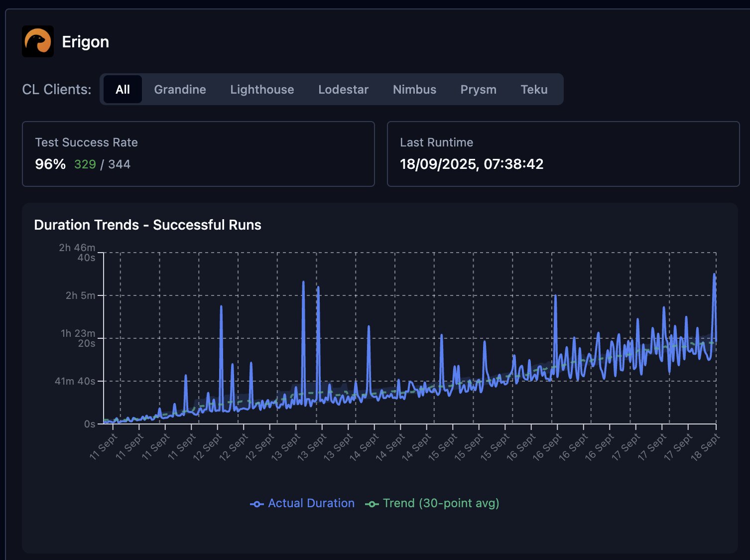The height and width of the screenshot is (560, 750).
Task: Click the Duration Trends chart title
Action: pos(147,225)
